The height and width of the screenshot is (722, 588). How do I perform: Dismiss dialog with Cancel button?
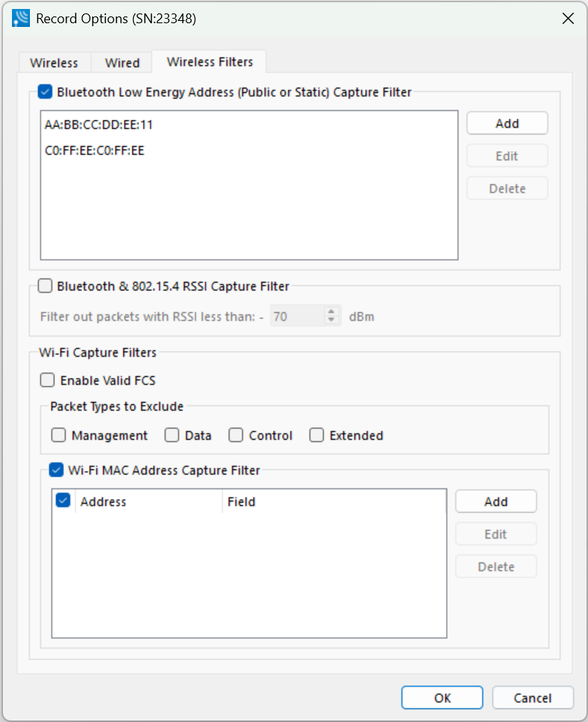[x=533, y=698]
